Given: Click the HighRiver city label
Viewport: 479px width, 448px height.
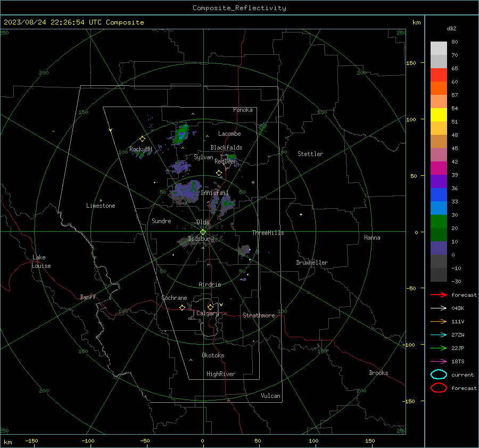Looking at the screenshot, I should 221,374.
